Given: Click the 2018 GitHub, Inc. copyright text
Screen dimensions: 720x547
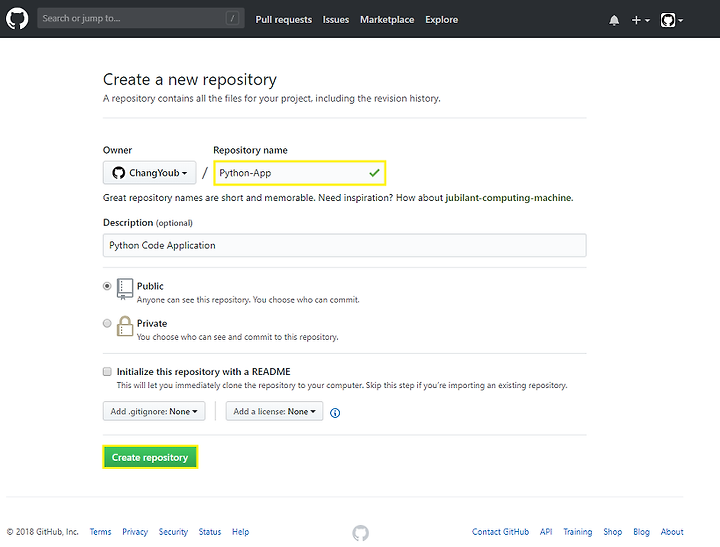Looking at the screenshot, I should [43, 532].
